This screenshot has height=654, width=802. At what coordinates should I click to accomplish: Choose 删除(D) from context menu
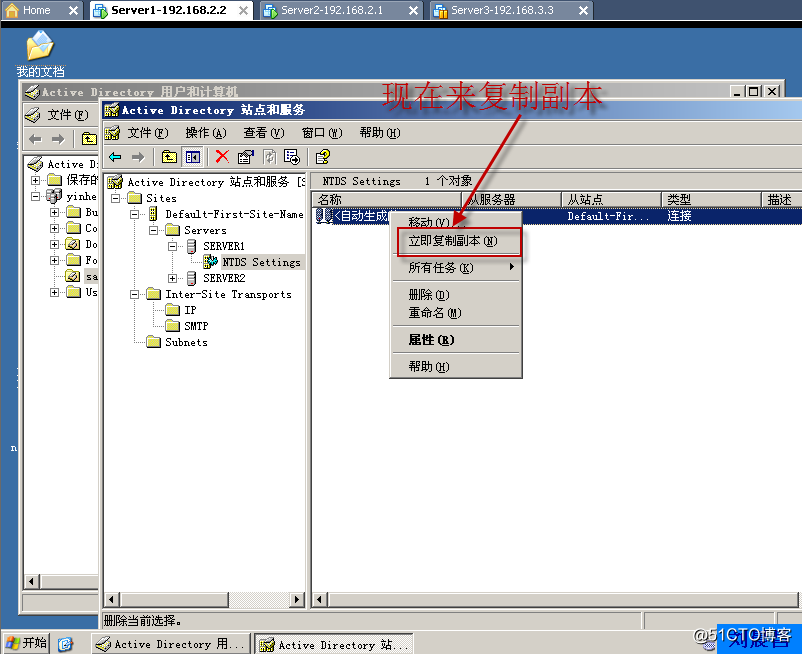pos(457,295)
